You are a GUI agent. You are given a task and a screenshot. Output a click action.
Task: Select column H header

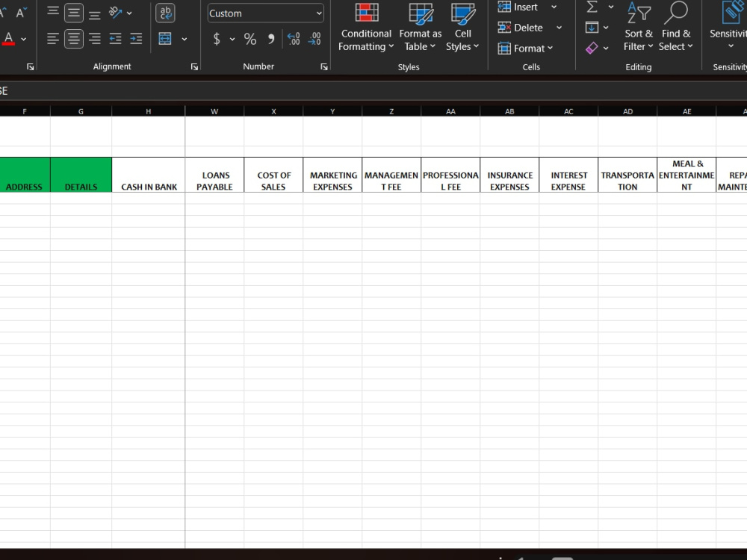[148, 111]
